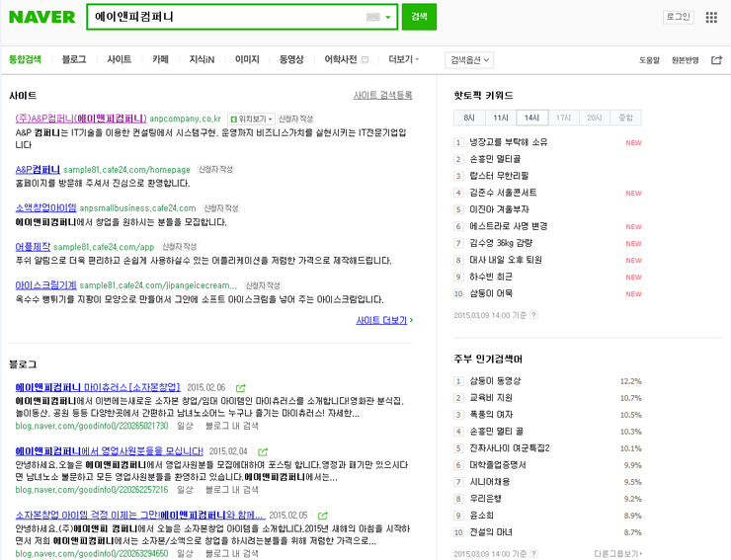Select the 통합검색 tab
Viewport: 731px width, 560px height.
click(x=25, y=59)
